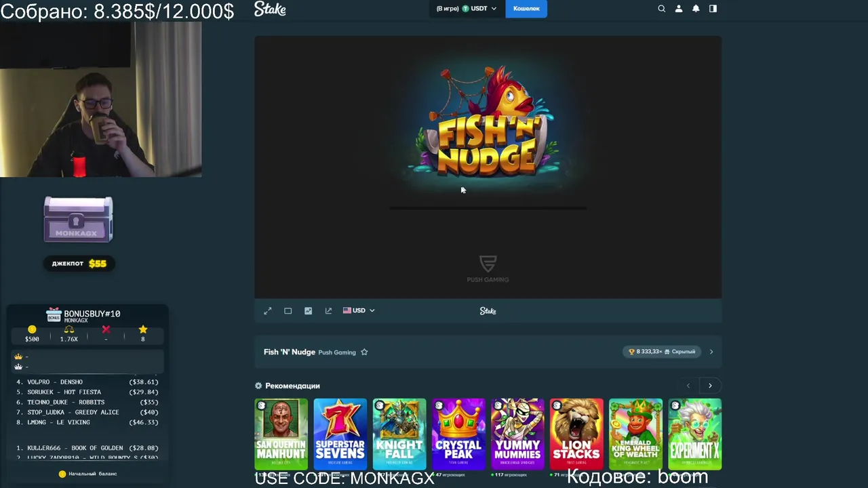This screenshot has height=488, width=868.
Task: Select LMDNG - LE VIKING entry
Action: click(87, 422)
